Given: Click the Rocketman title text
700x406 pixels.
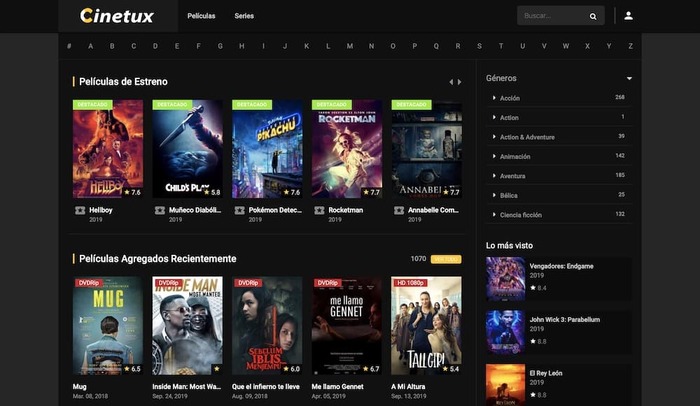Looking at the screenshot, I should [346, 210].
